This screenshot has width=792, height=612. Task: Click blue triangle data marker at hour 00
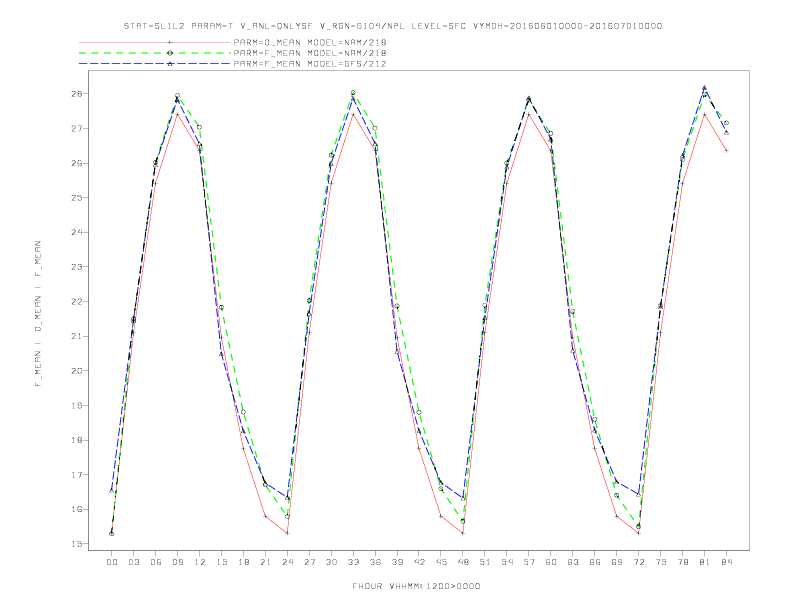tap(112, 490)
